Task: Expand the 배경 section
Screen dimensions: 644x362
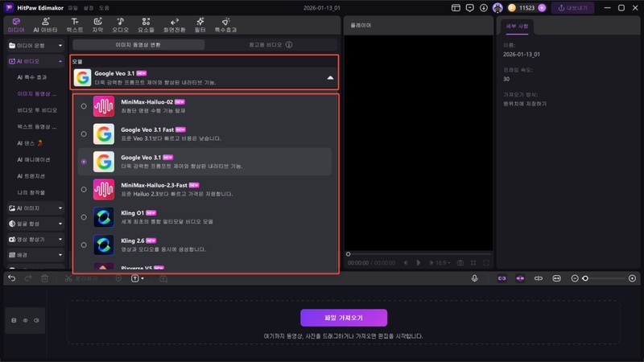Action: click(60, 255)
